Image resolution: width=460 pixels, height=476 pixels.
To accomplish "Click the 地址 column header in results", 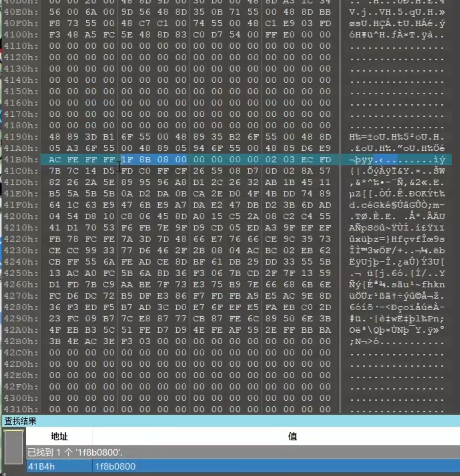I will (x=59, y=436).
